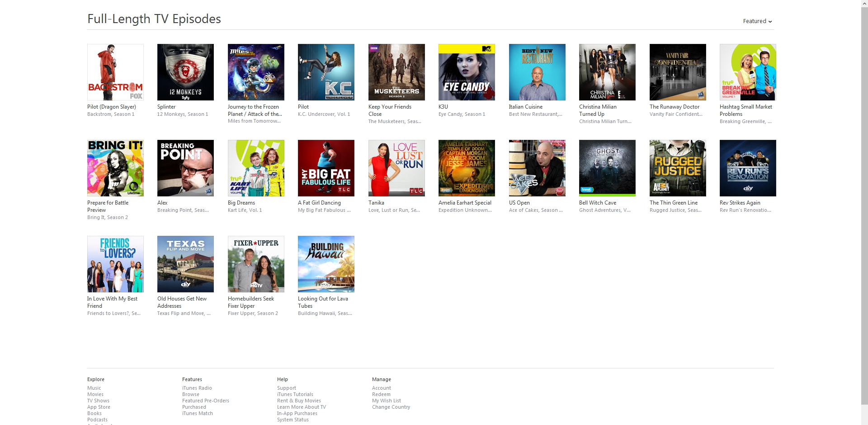Click the 'Bell Witch Cave' episode title
The height and width of the screenshot is (425, 868).
point(597,203)
